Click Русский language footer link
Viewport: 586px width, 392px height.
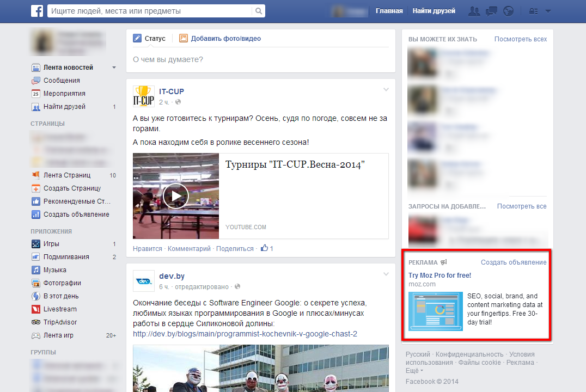click(x=418, y=354)
